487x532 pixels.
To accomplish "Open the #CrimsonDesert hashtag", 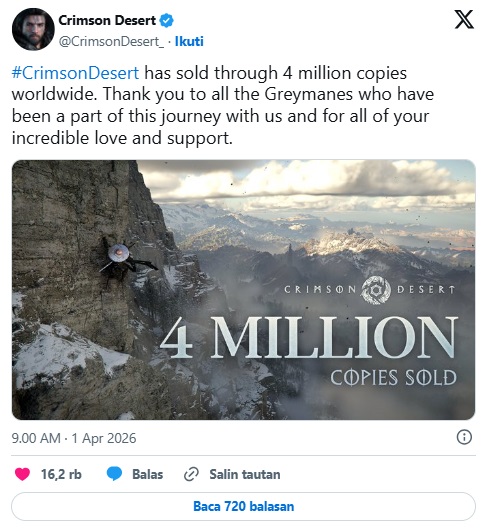I will click(75, 73).
